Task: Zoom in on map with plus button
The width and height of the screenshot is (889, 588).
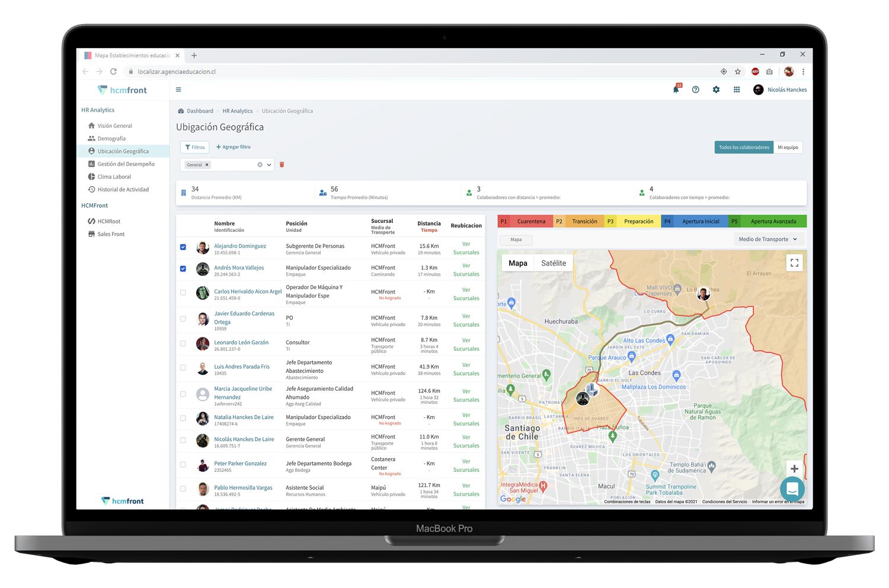Action: click(794, 469)
